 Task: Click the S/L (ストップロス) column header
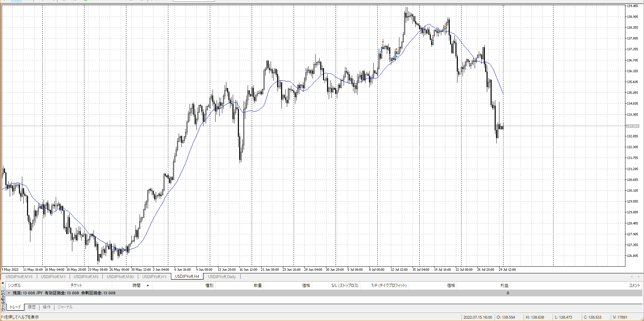(x=345, y=286)
